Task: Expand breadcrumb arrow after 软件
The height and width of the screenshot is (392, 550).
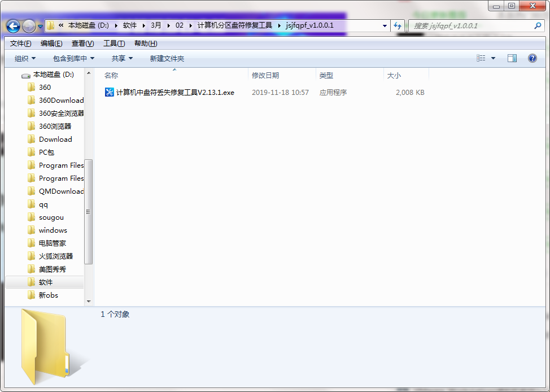Action: coord(144,25)
